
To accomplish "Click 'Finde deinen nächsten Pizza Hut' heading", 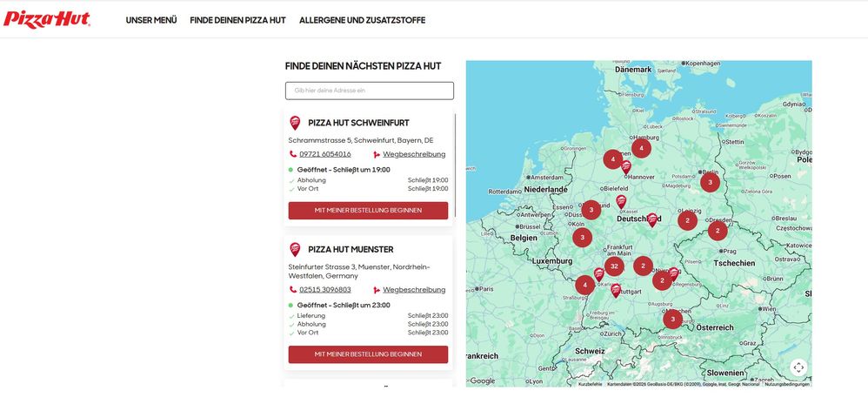I will (364, 66).
